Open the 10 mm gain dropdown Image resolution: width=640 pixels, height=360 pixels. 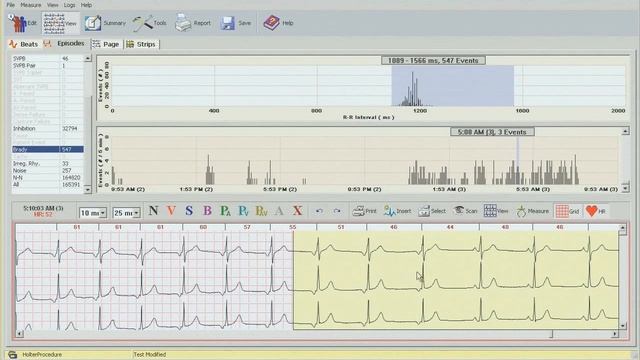tap(93, 213)
